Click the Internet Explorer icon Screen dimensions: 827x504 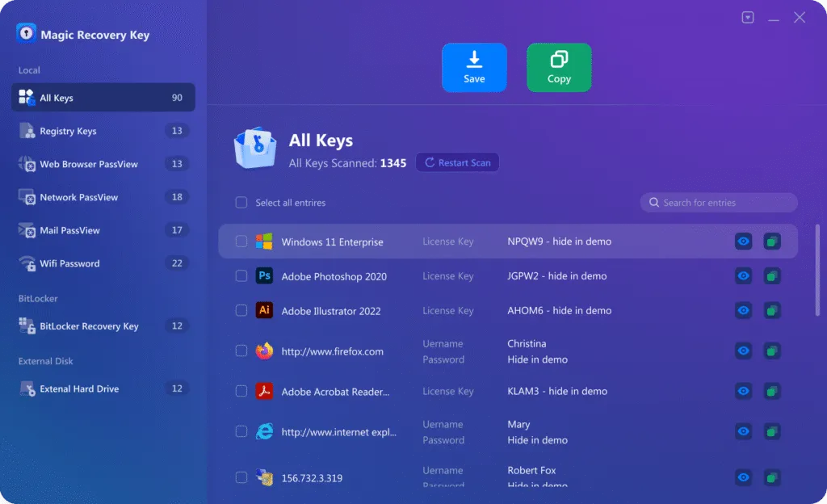264,432
